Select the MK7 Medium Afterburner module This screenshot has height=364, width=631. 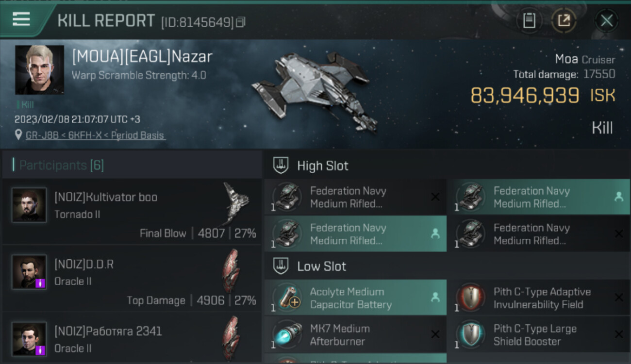point(355,335)
